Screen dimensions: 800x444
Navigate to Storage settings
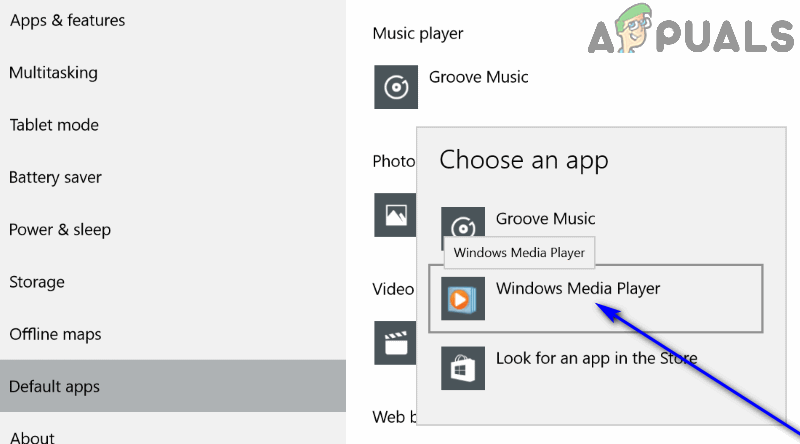[x=37, y=282]
